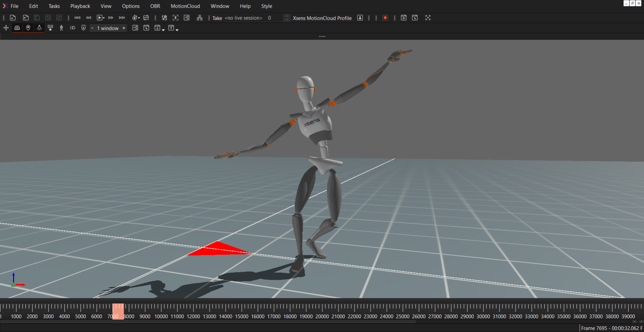Screen dimensions: 644x332
Task: Jump to the end of the recording
Action: pyautogui.click(x=122, y=18)
